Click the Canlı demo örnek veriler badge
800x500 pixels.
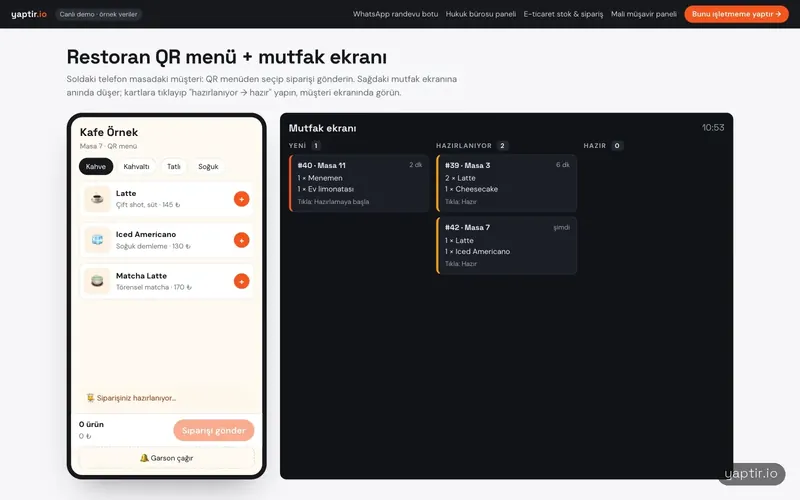point(98,14)
